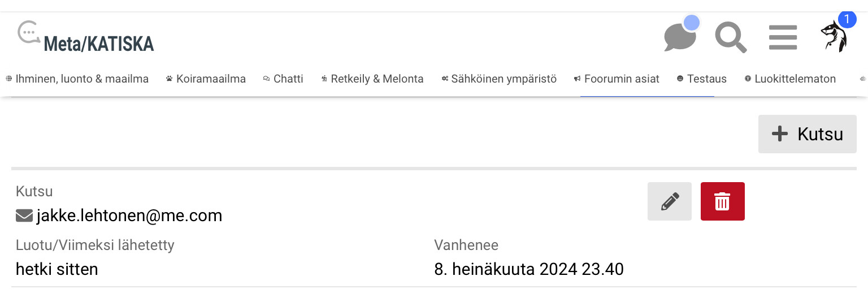868x306 pixels.
Task: Open the chat speech bubble icon
Action: pos(679,37)
